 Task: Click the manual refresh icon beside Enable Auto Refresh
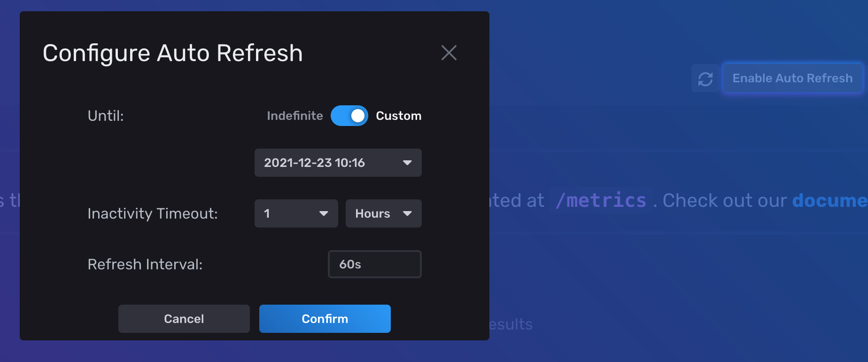coord(705,78)
